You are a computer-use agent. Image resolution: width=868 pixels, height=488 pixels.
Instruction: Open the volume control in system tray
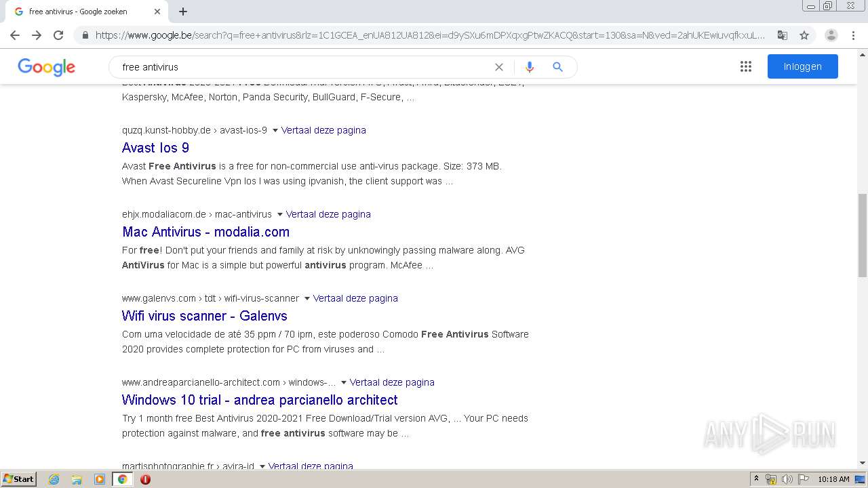787,479
